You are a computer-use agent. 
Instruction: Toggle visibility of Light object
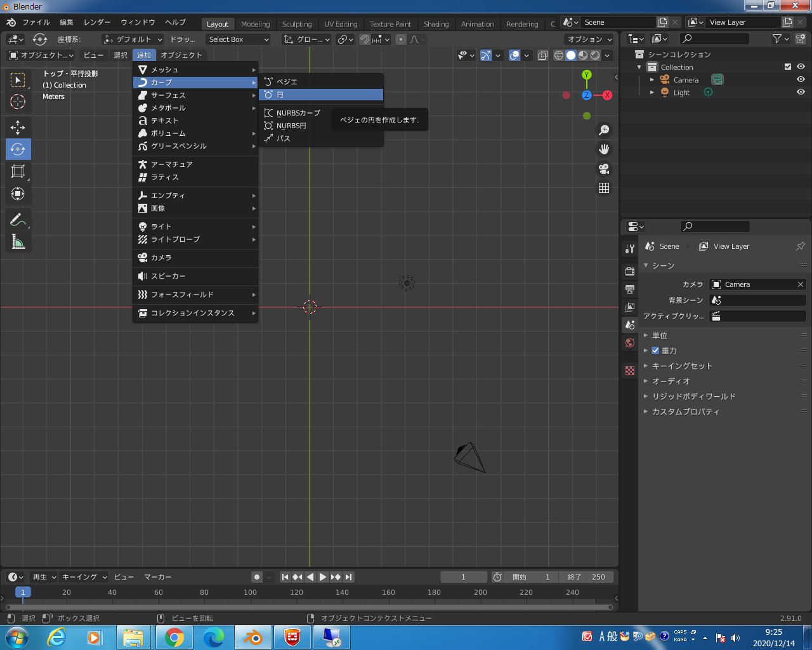pyautogui.click(x=801, y=92)
